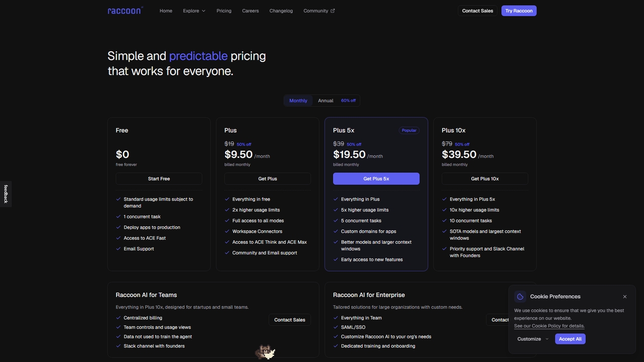Click Contact Sales in the header

[x=477, y=11]
